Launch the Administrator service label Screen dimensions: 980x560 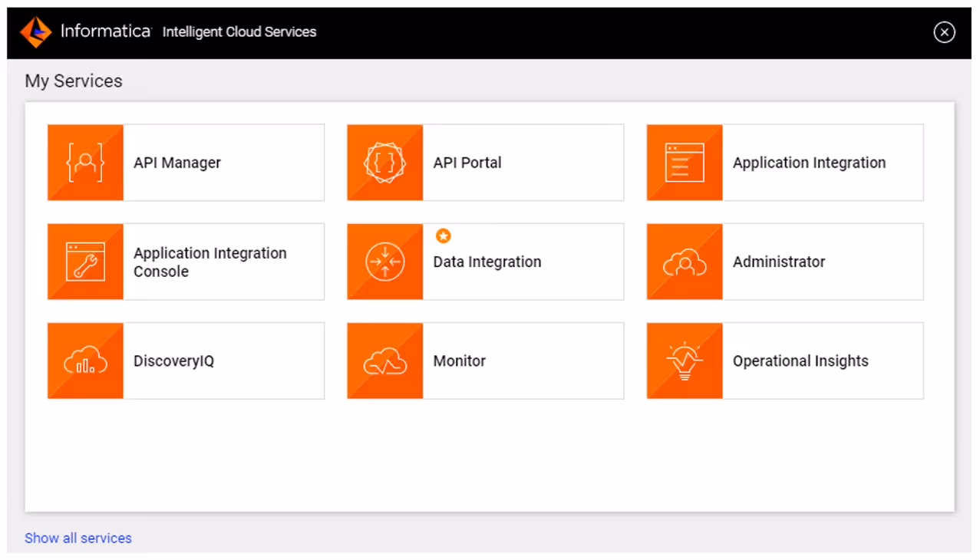pyautogui.click(x=779, y=262)
